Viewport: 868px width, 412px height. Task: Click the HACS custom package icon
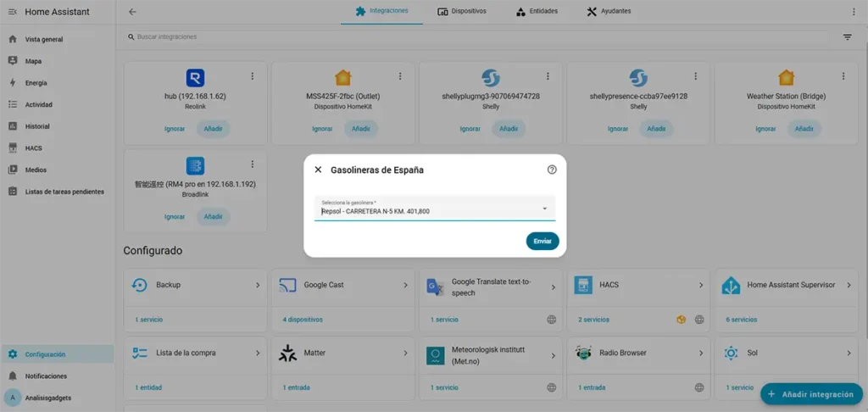(682, 320)
